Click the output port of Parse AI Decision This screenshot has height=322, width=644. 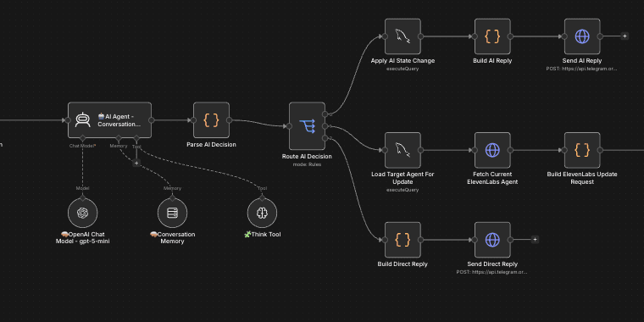pos(229,120)
